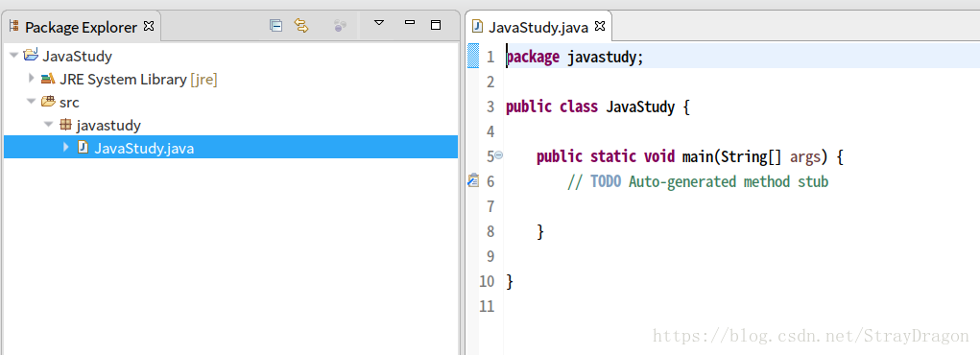Viewport: 980px width, 355px height.
Task: Expand JRE System Library node
Action: pyautogui.click(x=32, y=79)
